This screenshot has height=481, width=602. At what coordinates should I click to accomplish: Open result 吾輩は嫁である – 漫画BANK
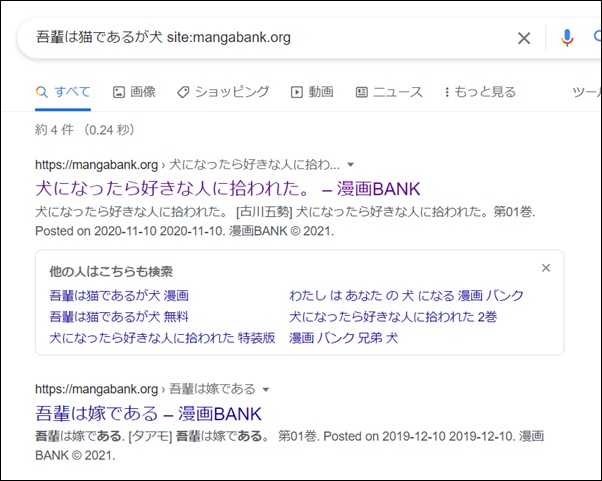pyautogui.click(x=148, y=413)
